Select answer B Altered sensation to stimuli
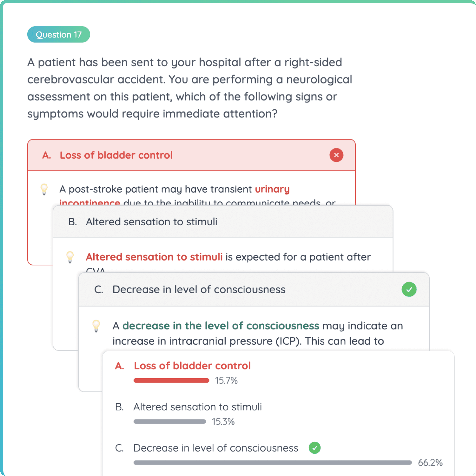Image resolution: width=476 pixels, height=476 pixels. click(x=151, y=221)
